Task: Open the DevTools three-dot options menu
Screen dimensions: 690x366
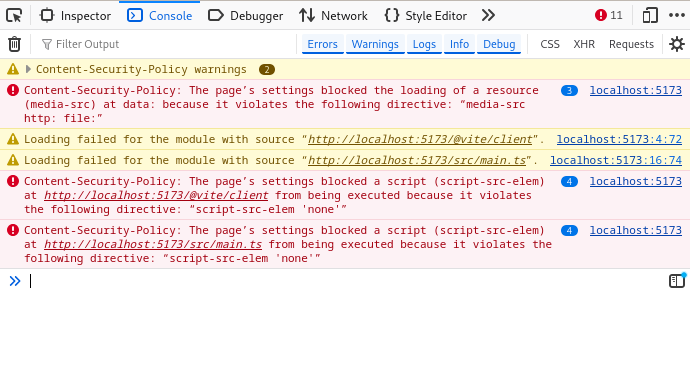Action: [677, 16]
